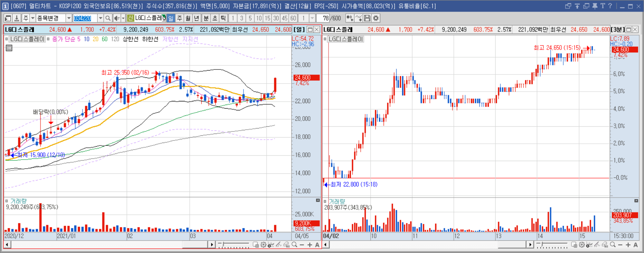
Task: Click the line drawing tool icon in top toolbar
Action: click(x=359, y=18)
